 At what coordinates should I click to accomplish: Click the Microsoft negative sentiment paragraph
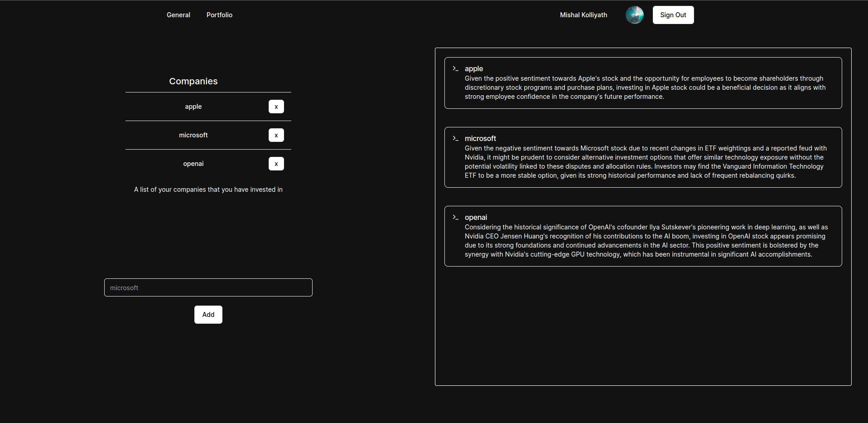click(646, 162)
